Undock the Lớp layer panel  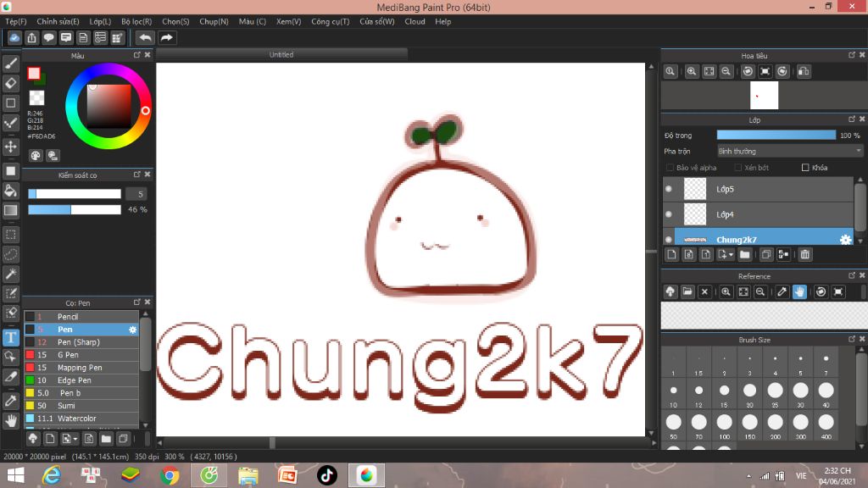coord(851,119)
